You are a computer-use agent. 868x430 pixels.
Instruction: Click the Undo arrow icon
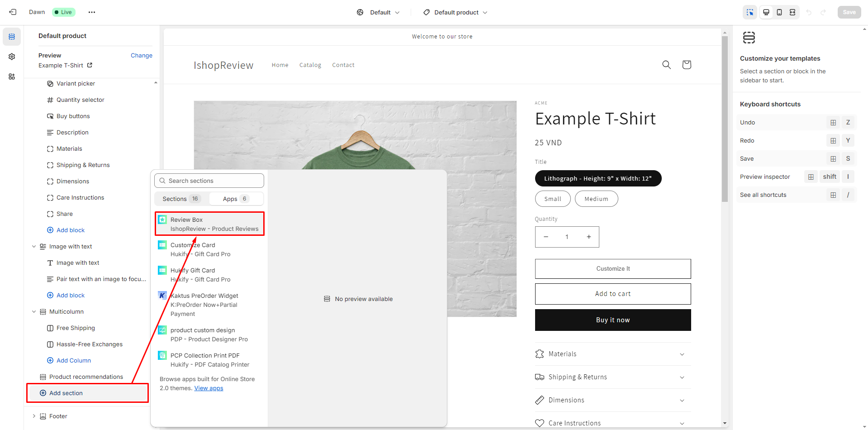point(809,12)
